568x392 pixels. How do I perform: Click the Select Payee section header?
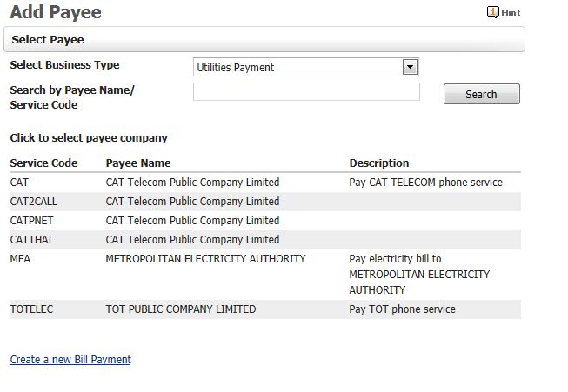tap(264, 39)
